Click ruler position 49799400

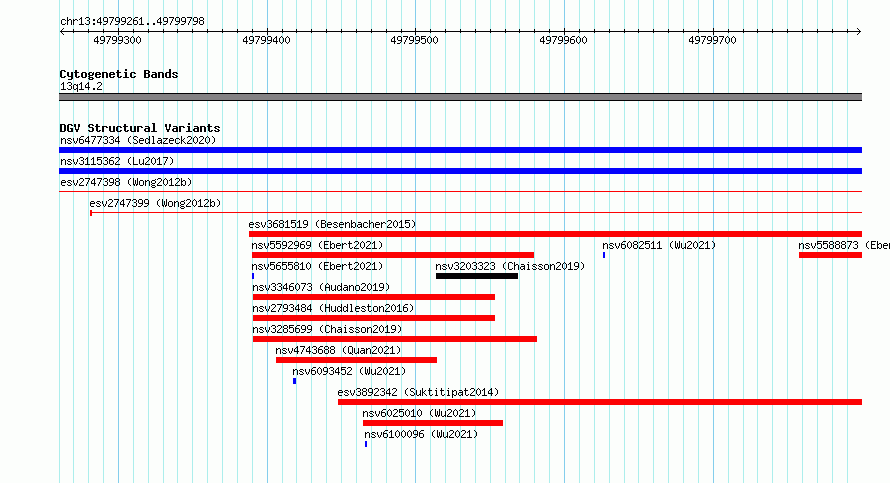click(266, 40)
